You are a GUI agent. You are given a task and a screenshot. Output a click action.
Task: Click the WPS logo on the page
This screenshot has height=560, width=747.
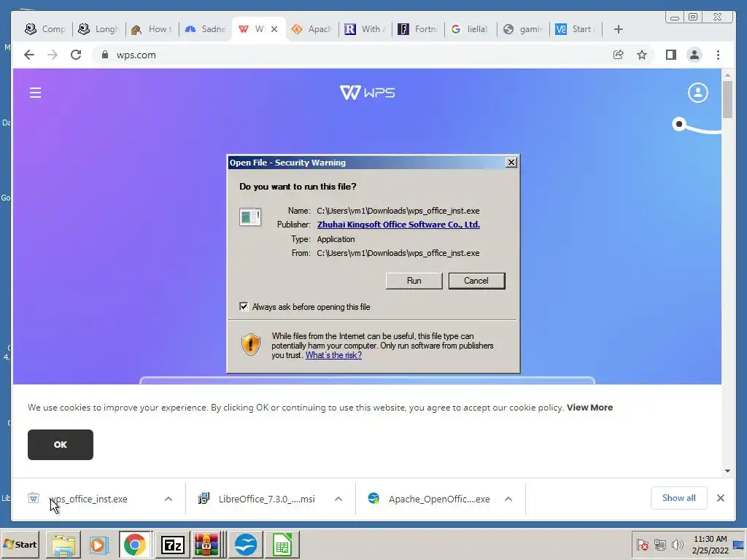tap(368, 93)
